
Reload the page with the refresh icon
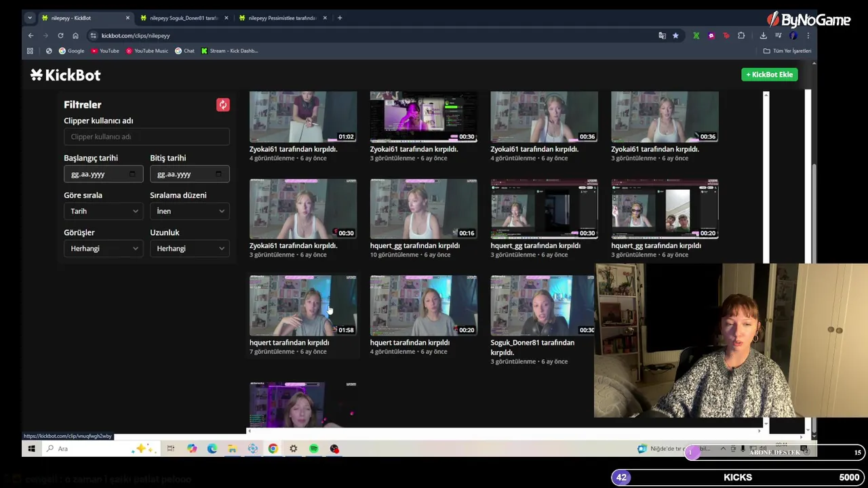[x=60, y=35]
